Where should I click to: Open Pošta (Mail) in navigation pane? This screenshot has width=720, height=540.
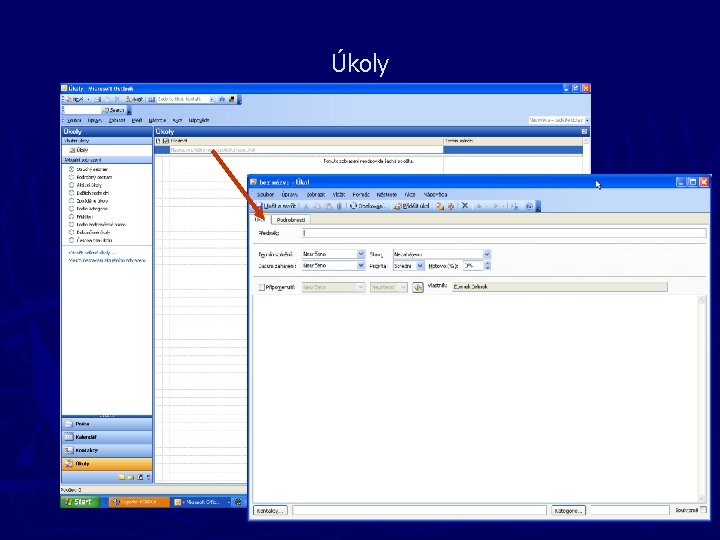point(107,424)
